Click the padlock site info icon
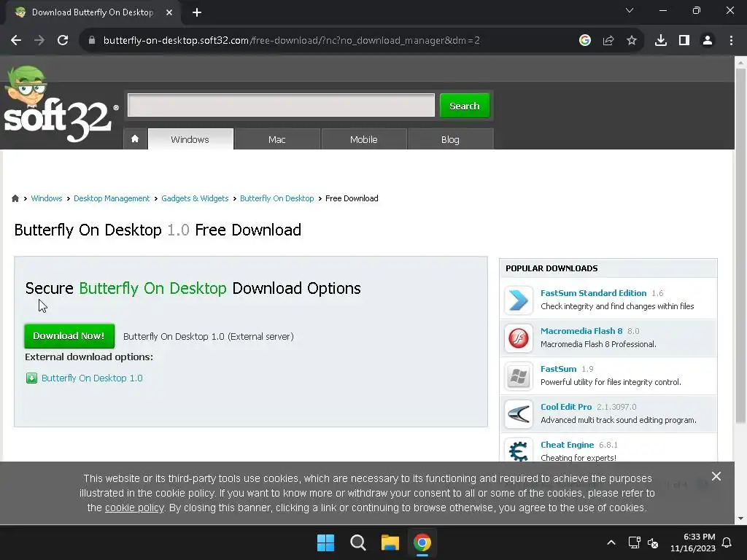The width and height of the screenshot is (747, 560). 92,41
